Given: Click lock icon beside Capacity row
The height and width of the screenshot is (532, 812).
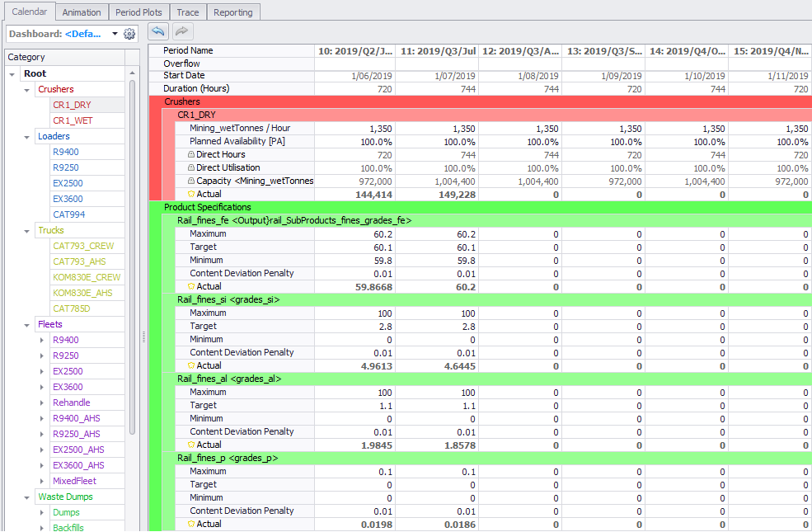Looking at the screenshot, I should click(x=192, y=181).
